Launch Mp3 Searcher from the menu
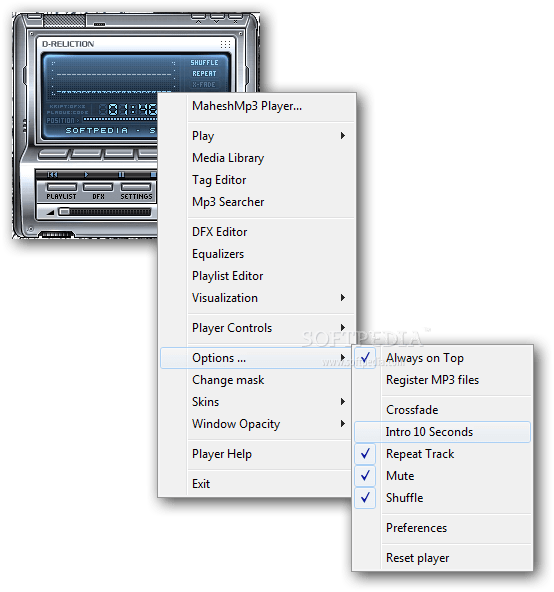This screenshot has height=592, width=554. 258,202
